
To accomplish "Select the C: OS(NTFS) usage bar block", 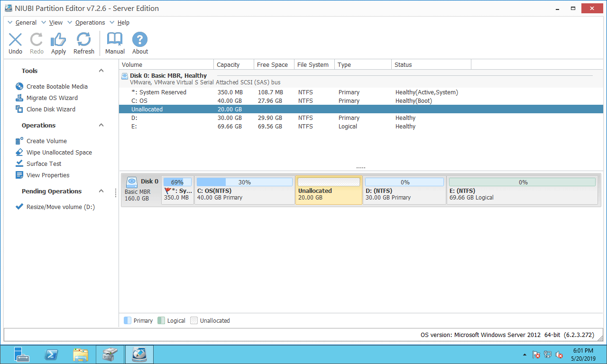I will (244, 190).
